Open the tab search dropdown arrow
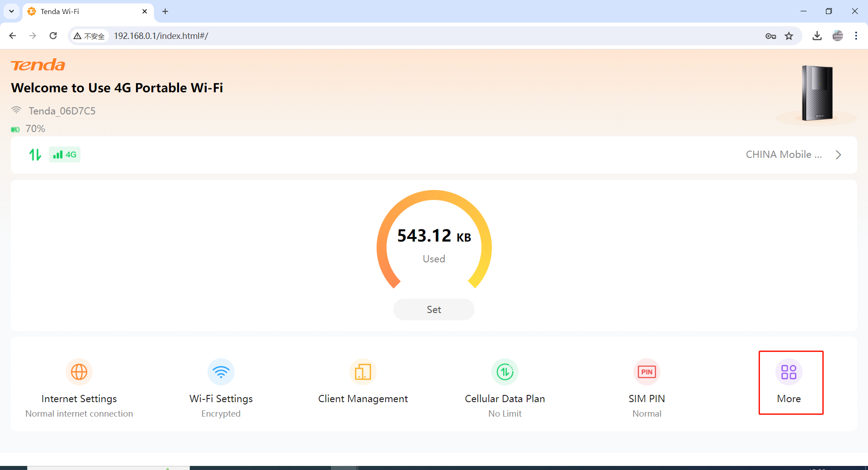The height and width of the screenshot is (470, 868). pos(11,11)
